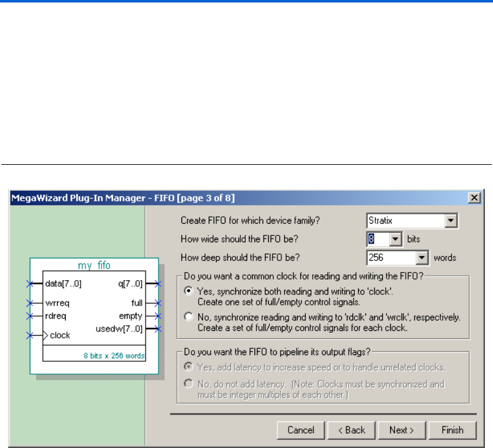The height and width of the screenshot is (448, 493).
Task: Click the clock input triangle symbol
Action: point(45,335)
